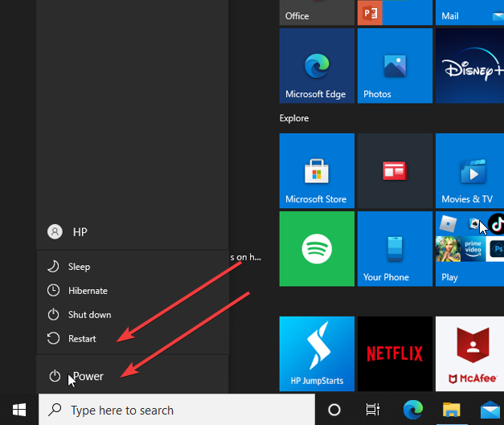Viewport: 504px width, 425px height.
Task: Open Task View on the taskbar
Action: click(372, 410)
